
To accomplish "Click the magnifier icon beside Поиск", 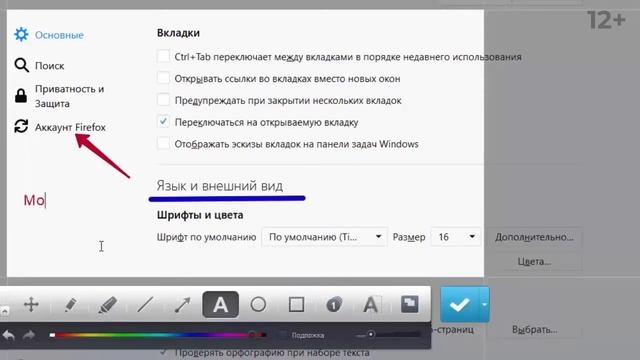I will click(21, 65).
